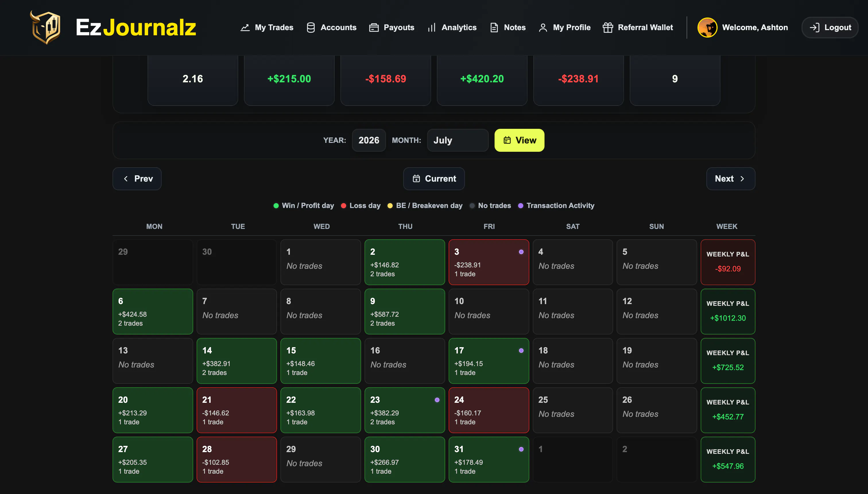Click the Analytics bars icon
This screenshot has height=494, width=868.
coord(431,28)
